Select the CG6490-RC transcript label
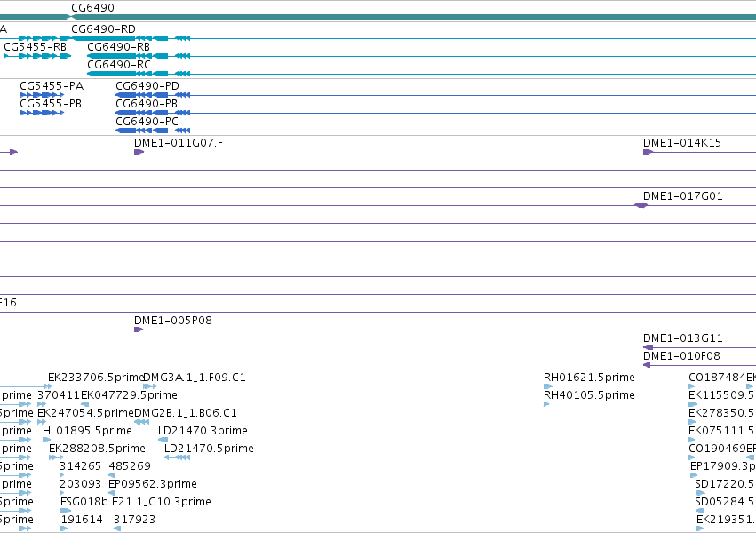Viewport: 756px width, 533px height. tap(119, 65)
